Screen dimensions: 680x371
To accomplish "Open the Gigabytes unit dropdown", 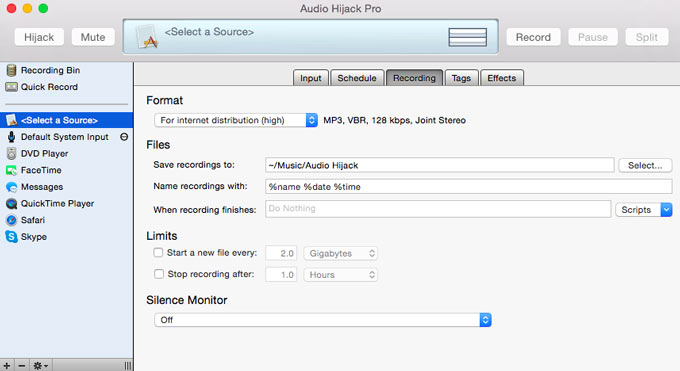I will [340, 253].
